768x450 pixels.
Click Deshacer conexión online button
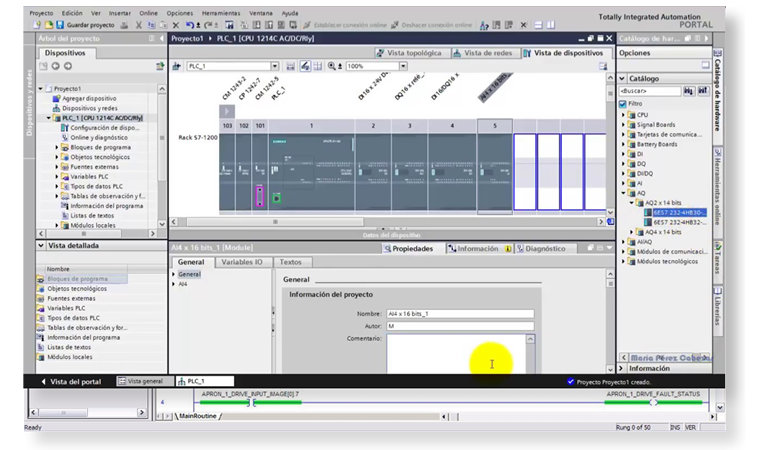point(432,25)
